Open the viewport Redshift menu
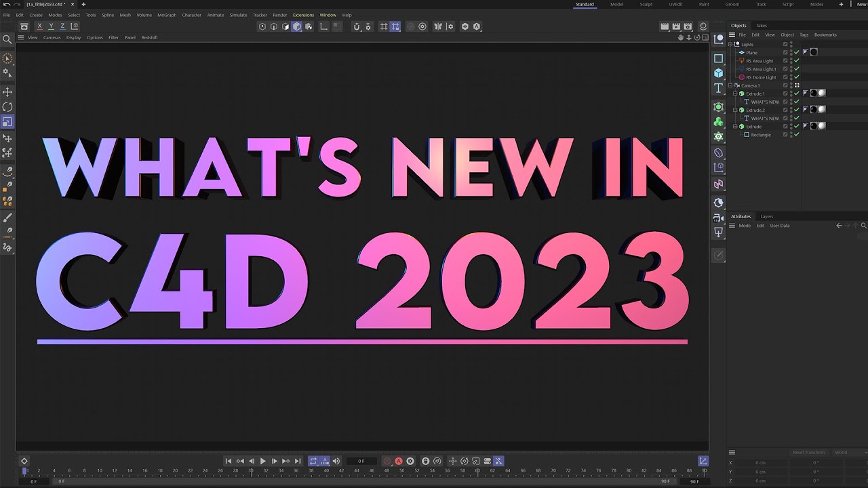Image resolution: width=868 pixels, height=488 pixels. coord(149,37)
